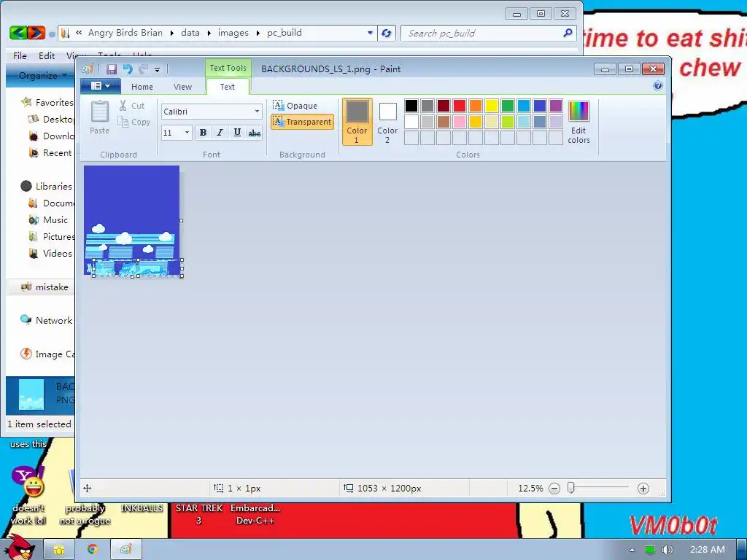Image resolution: width=747 pixels, height=560 pixels.
Task: Open the Customize Quick Access Toolbar arrow
Action: [x=158, y=69]
